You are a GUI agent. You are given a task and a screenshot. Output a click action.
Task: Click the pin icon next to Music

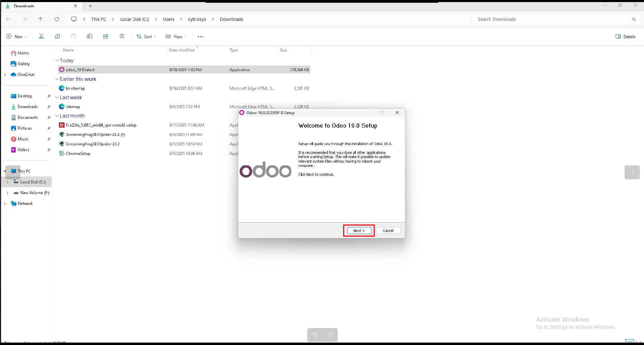pyautogui.click(x=49, y=139)
